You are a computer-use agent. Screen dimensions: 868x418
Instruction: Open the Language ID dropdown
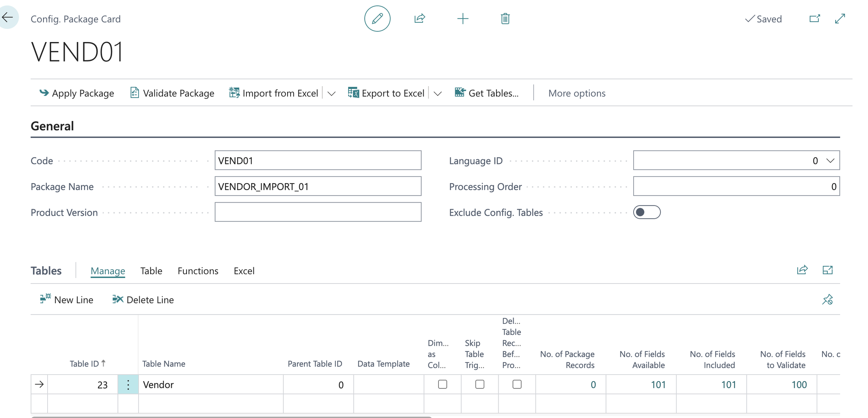tap(830, 161)
